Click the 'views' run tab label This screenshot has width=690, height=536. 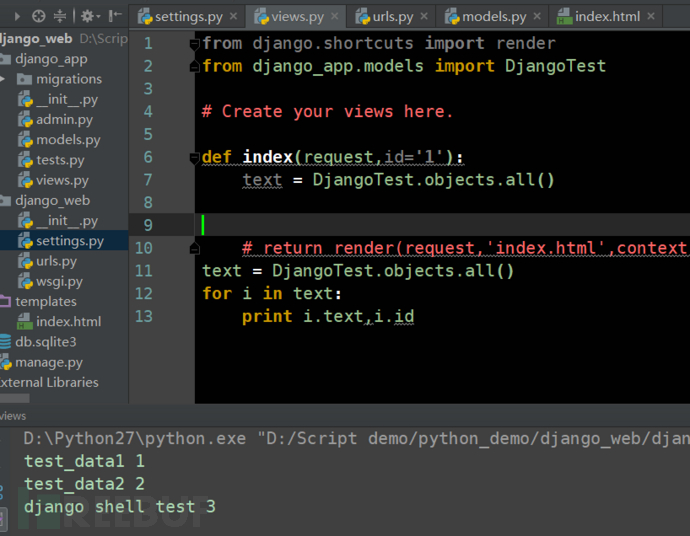[x=13, y=416]
